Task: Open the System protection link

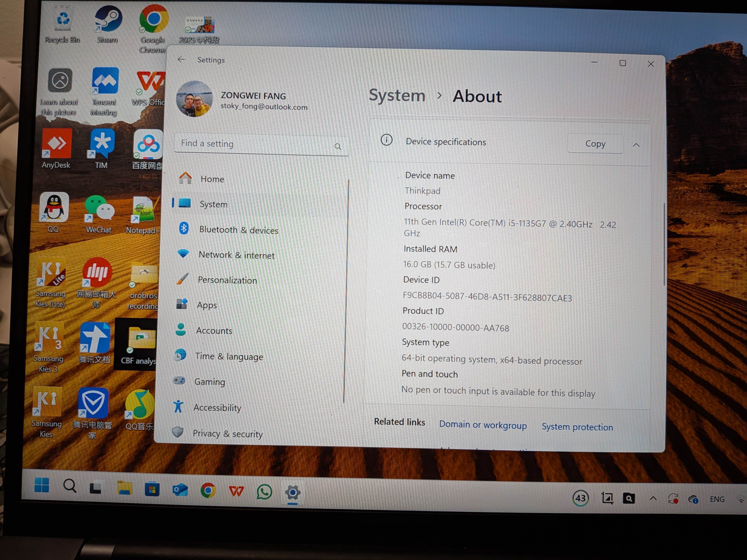Action: (x=577, y=427)
